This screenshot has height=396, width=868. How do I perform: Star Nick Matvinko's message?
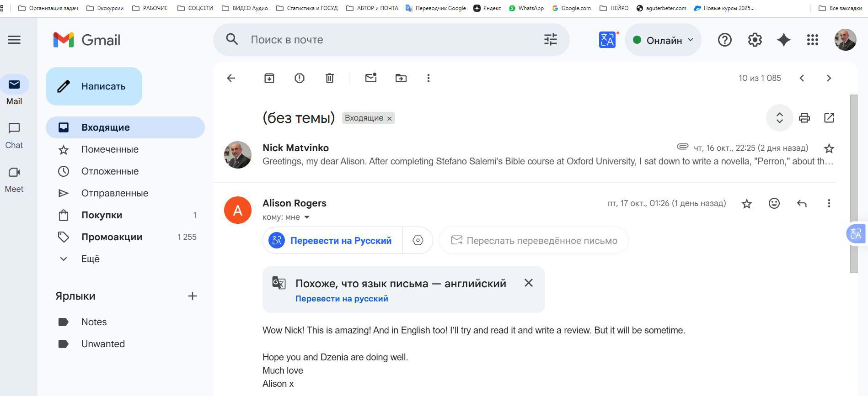tap(829, 148)
